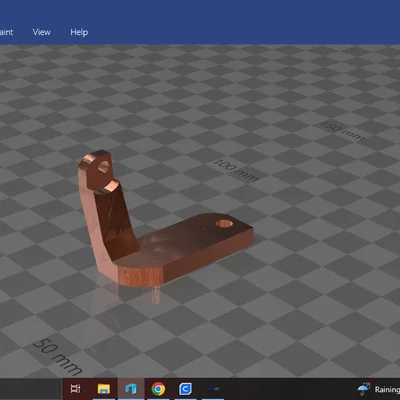Open the dark taskbar app next to the C icon
Viewport: 400px width, 400px height.
click(x=212, y=389)
